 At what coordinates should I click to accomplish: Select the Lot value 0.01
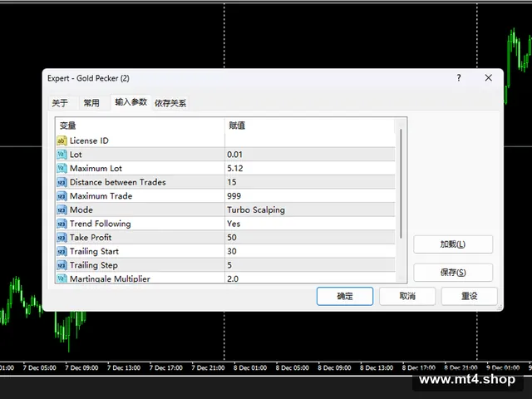pyautogui.click(x=310, y=155)
